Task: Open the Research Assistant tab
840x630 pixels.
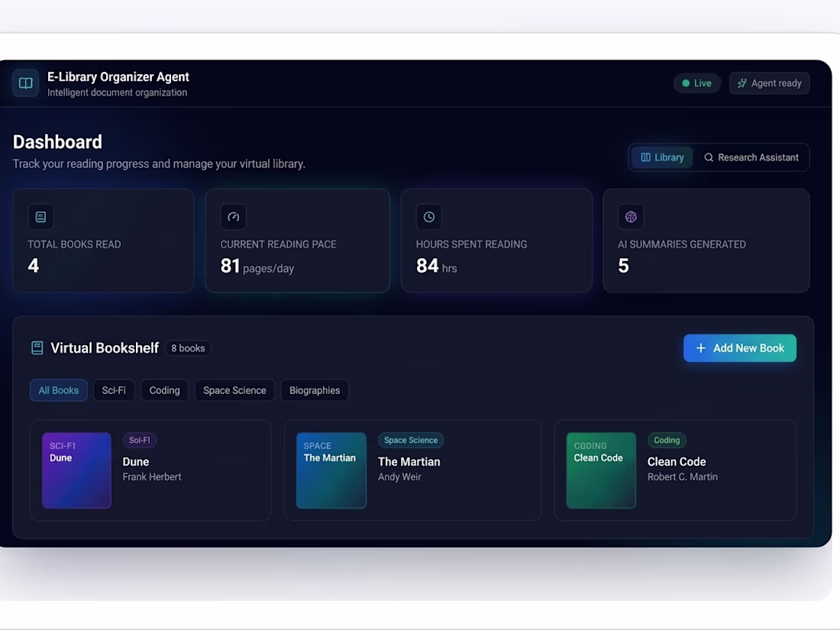Action: (x=751, y=157)
